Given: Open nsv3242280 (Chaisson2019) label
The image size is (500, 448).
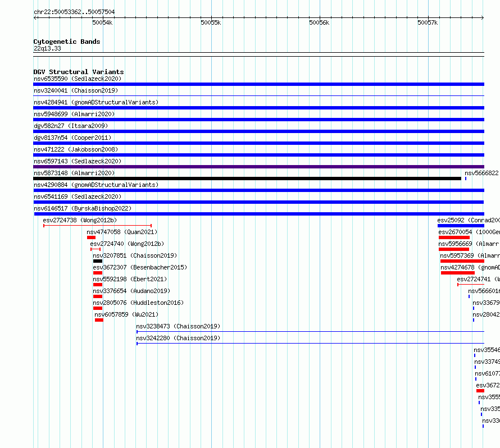Looking at the screenshot, I should 178,338.
